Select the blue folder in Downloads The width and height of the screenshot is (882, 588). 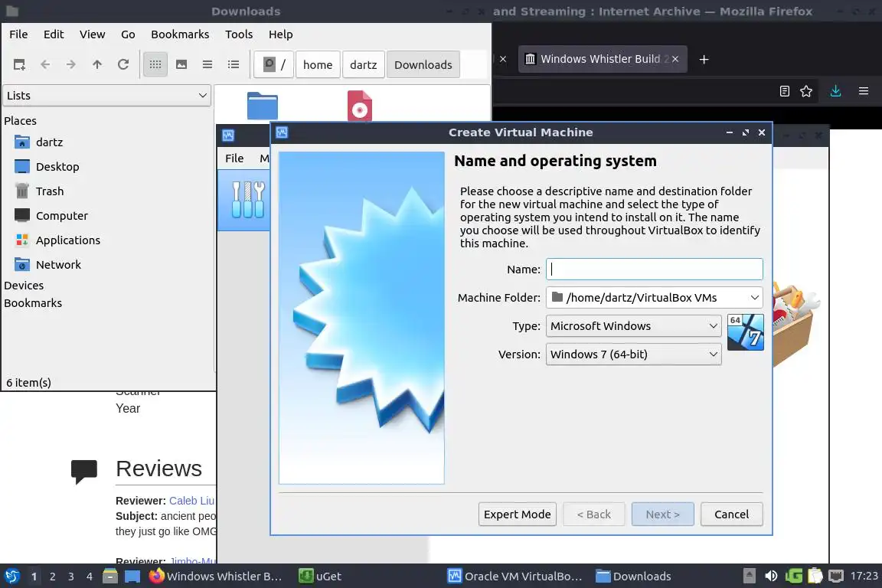point(262,106)
